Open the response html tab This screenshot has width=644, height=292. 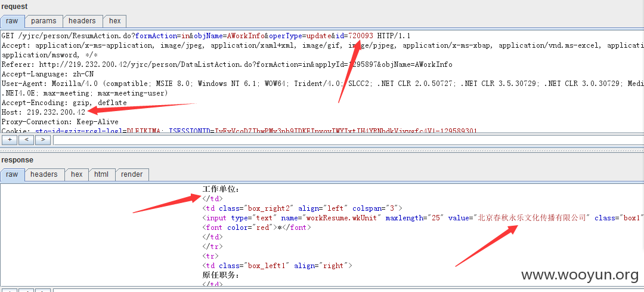pyautogui.click(x=101, y=174)
